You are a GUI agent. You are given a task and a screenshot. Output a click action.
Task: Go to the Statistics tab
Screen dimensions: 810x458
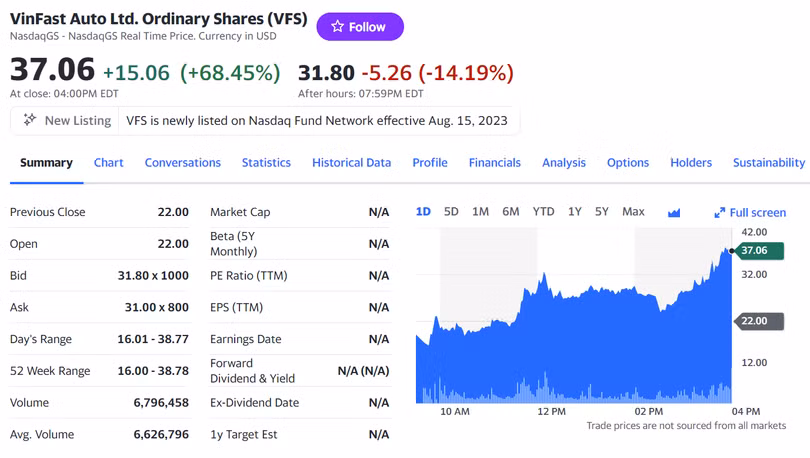(266, 162)
